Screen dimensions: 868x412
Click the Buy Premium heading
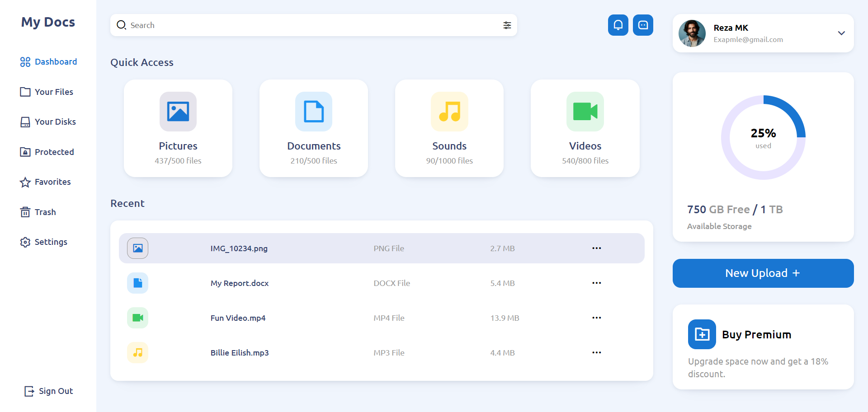pyautogui.click(x=756, y=335)
